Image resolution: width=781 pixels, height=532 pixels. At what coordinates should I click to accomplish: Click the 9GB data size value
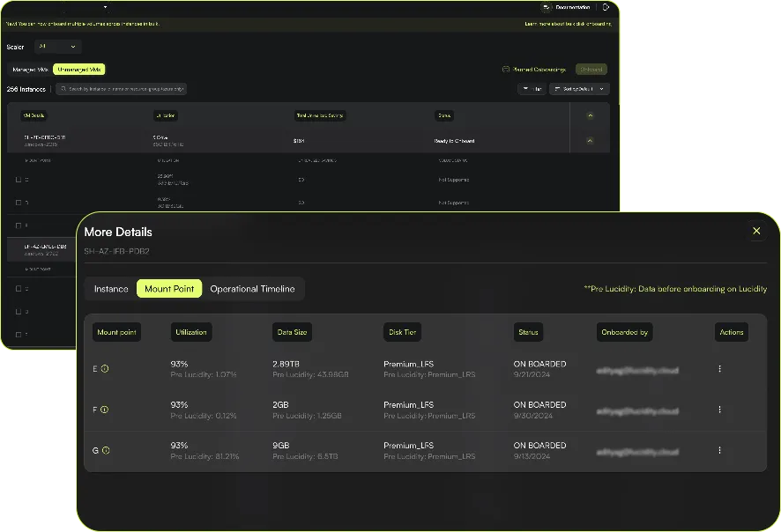pos(280,446)
